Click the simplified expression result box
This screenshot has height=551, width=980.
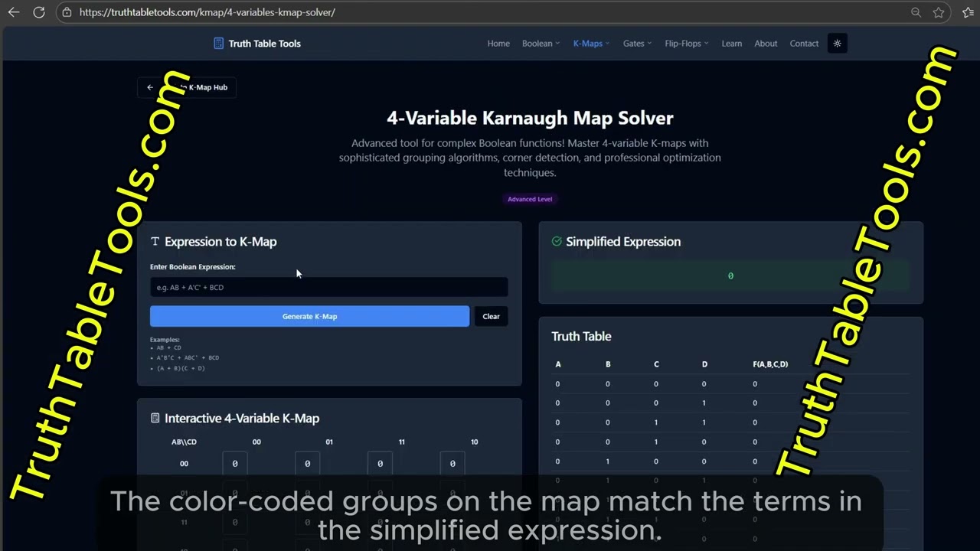pyautogui.click(x=730, y=275)
